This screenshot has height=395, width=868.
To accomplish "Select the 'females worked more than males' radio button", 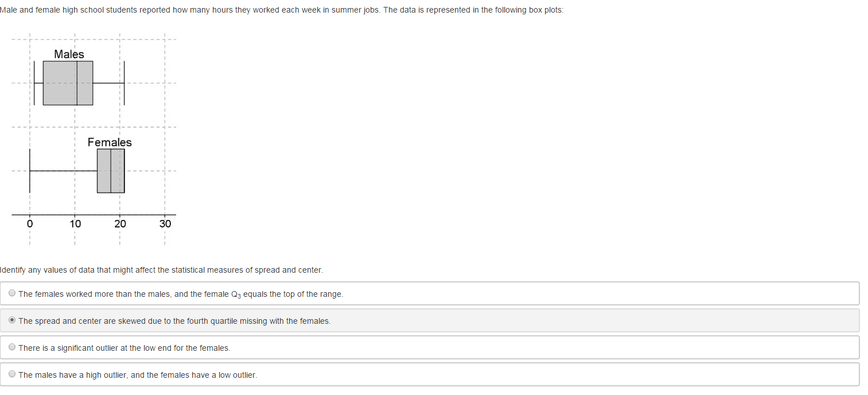I will 13,293.
